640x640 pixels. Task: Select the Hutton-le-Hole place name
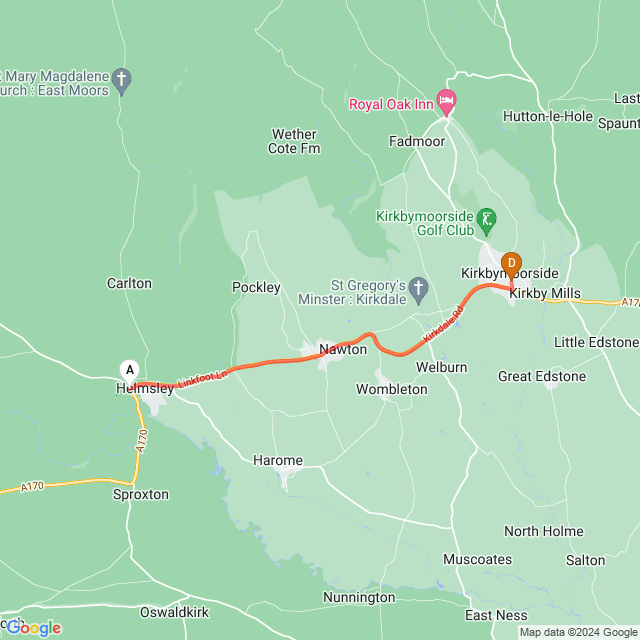(548, 116)
